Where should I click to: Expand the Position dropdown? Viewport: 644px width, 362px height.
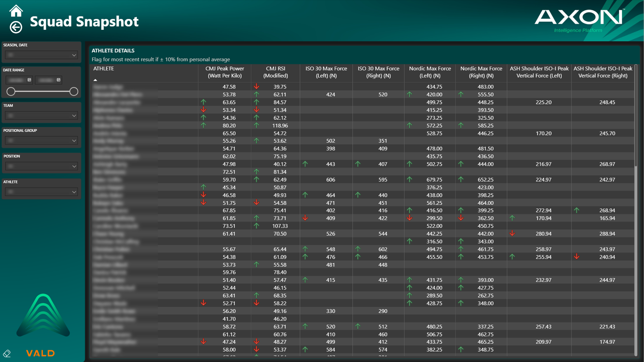pyautogui.click(x=74, y=166)
